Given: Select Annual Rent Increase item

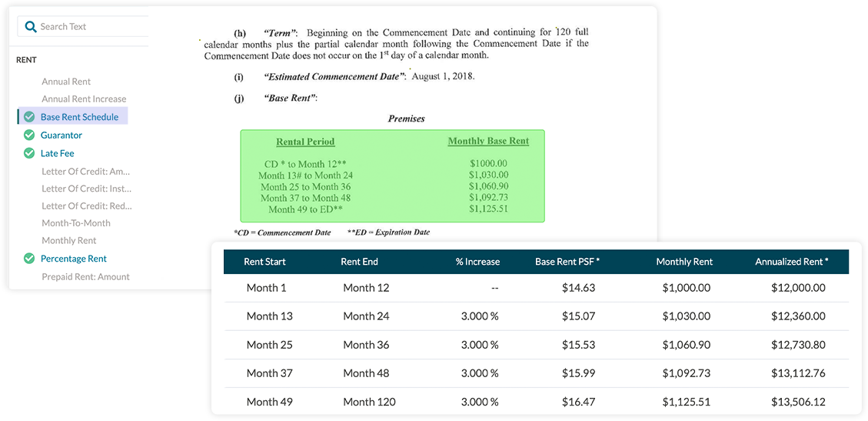Looking at the screenshot, I should (84, 99).
